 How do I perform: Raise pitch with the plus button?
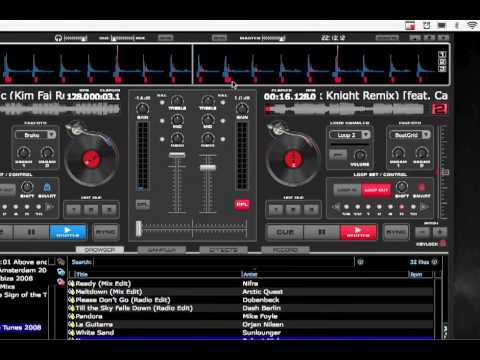click(x=440, y=232)
